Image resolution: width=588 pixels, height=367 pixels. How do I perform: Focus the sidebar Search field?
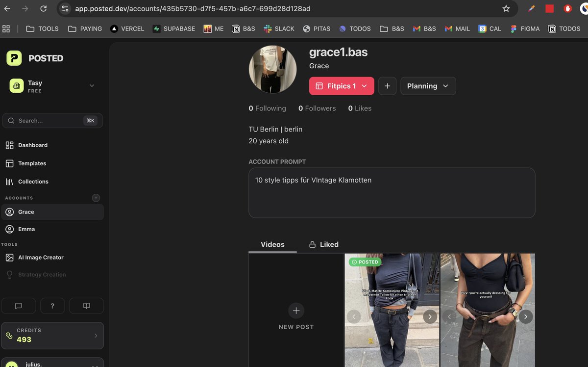click(x=52, y=121)
